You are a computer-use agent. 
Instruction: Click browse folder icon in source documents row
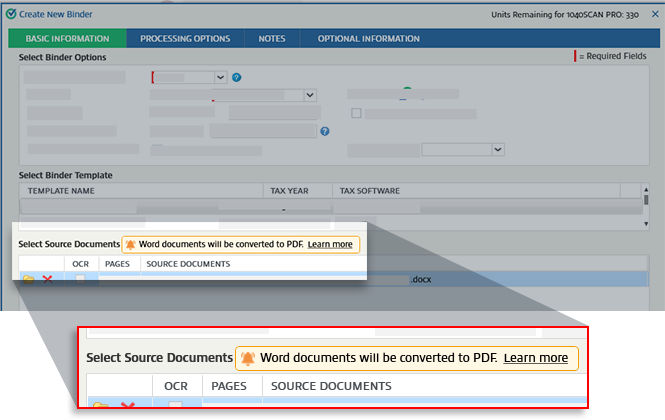29,278
